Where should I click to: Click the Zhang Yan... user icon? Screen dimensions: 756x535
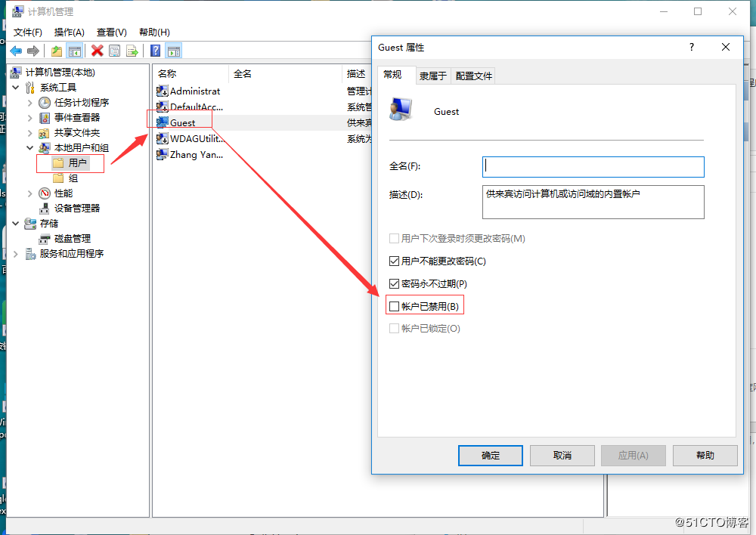coord(162,155)
